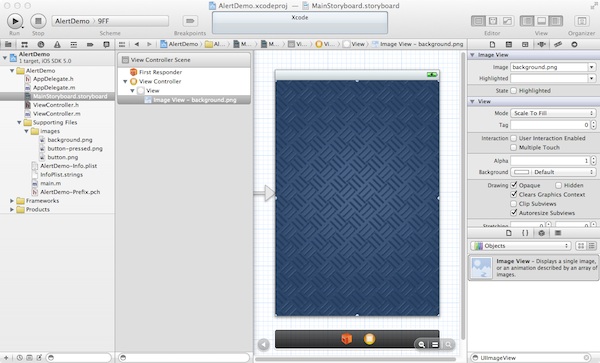Click the UIImageView library search field
Screen dimensions: 600x363
[x=531, y=358]
